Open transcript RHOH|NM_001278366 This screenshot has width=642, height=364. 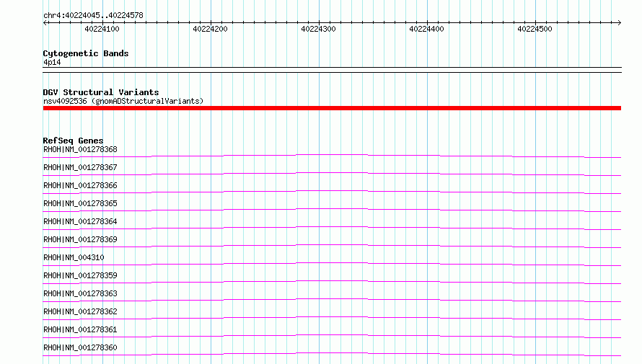point(80,186)
